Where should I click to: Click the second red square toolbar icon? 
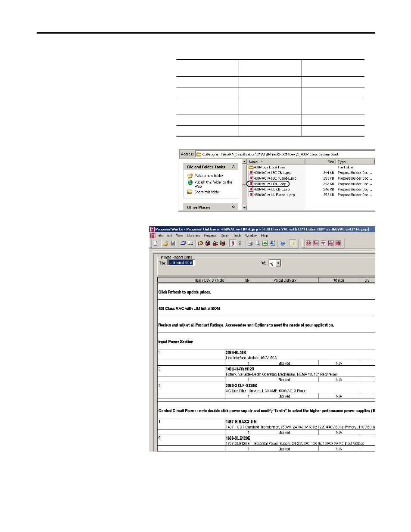point(316,243)
